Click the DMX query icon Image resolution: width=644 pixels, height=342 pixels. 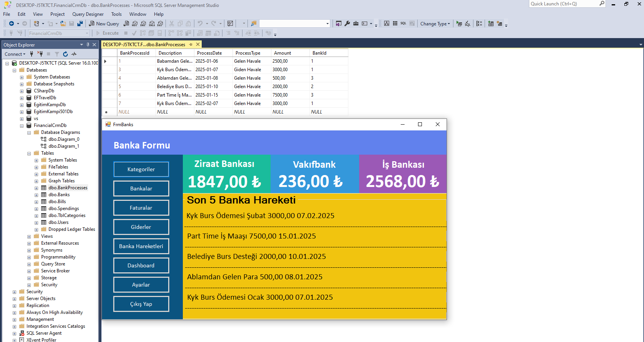(143, 23)
